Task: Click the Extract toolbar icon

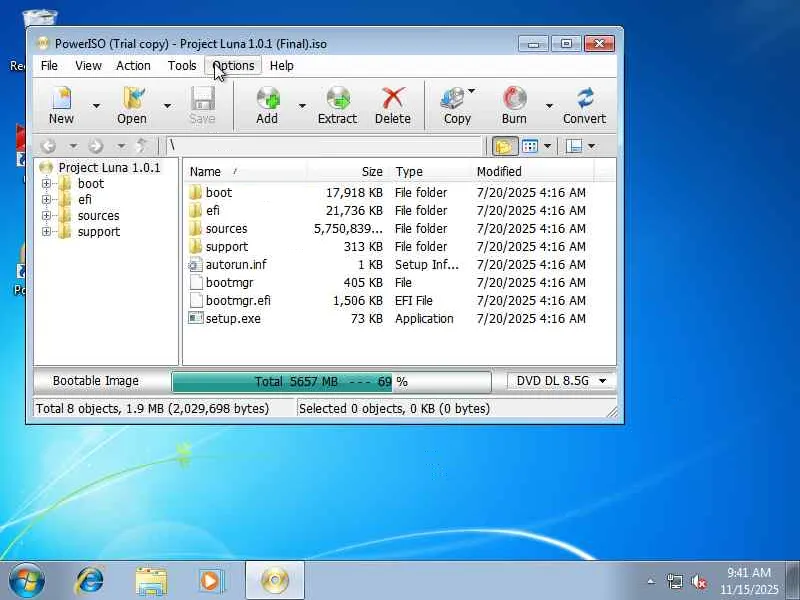Action: pyautogui.click(x=338, y=98)
